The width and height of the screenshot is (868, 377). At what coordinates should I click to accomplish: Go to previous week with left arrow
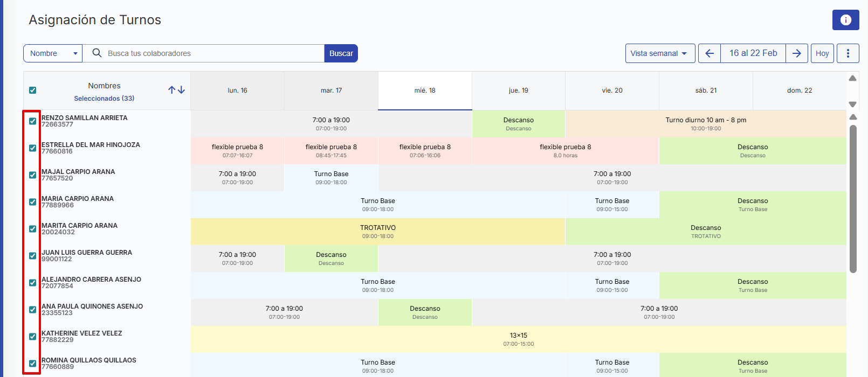pos(709,53)
